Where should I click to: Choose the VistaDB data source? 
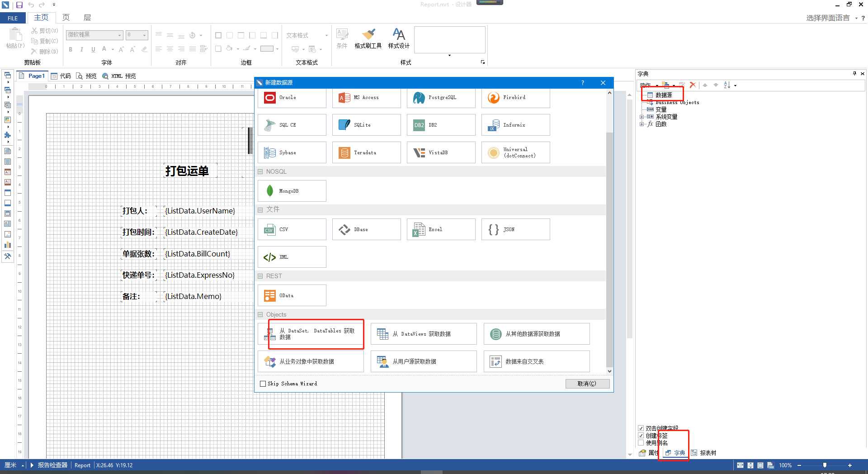(441, 152)
